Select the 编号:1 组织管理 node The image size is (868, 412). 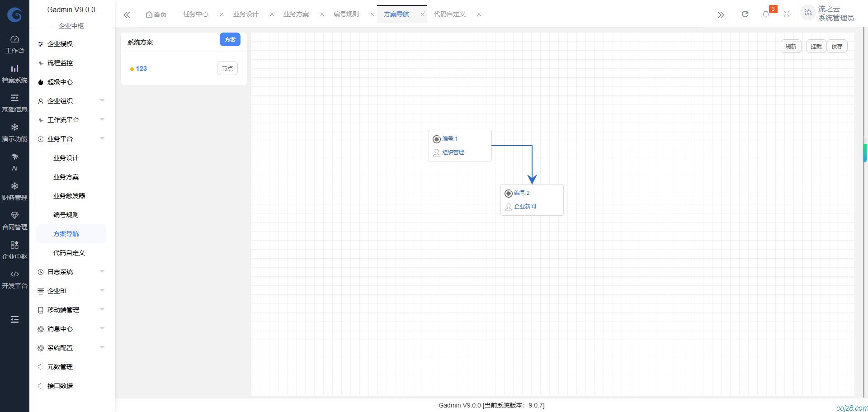(460, 146)
